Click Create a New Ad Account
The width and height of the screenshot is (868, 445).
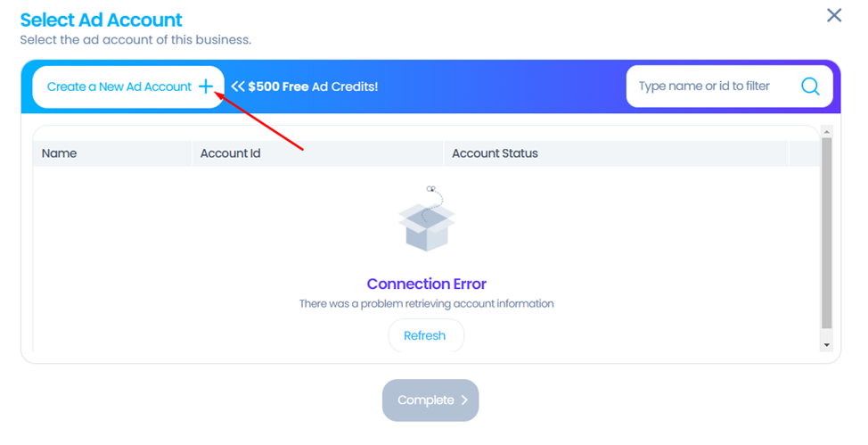pyautogui.click(x=128, y=87)
